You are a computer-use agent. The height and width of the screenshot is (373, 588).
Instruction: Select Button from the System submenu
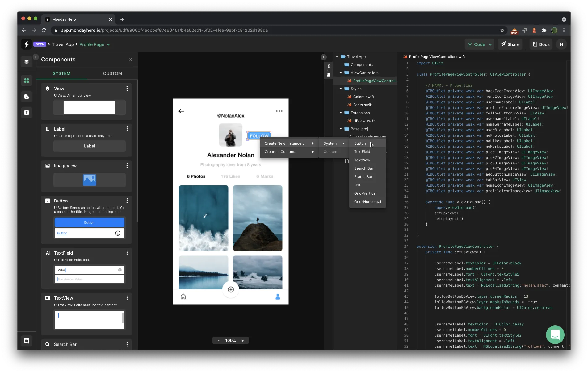[367, 143]
